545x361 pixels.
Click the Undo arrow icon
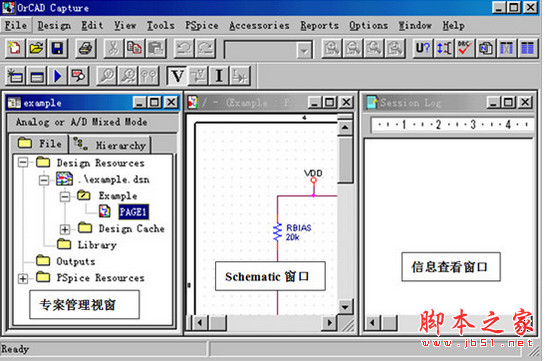pyautogui.click(x=184, y=48)
